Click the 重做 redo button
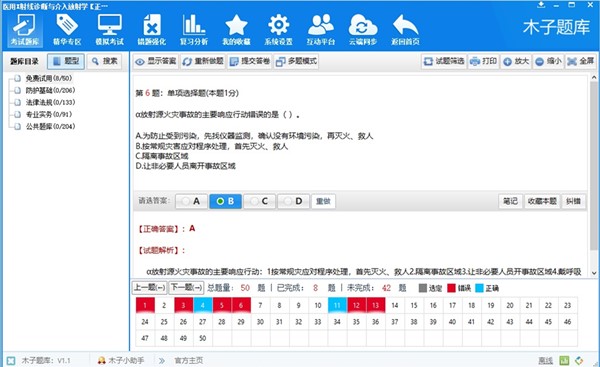 (323, 201)
